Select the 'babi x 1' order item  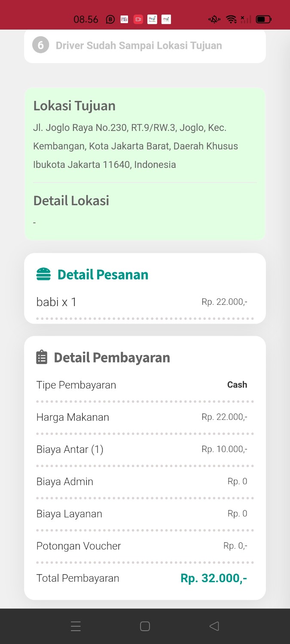56,302
